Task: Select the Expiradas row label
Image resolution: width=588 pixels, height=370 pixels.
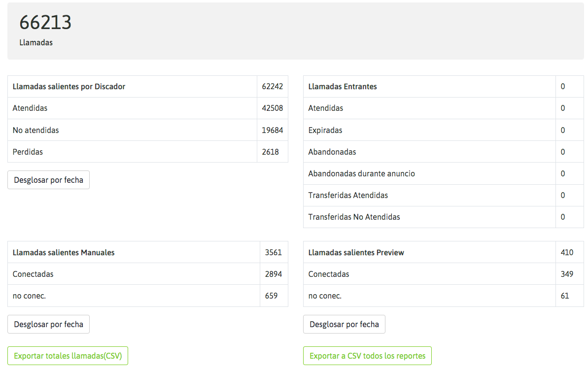Action: coord(325,130)
